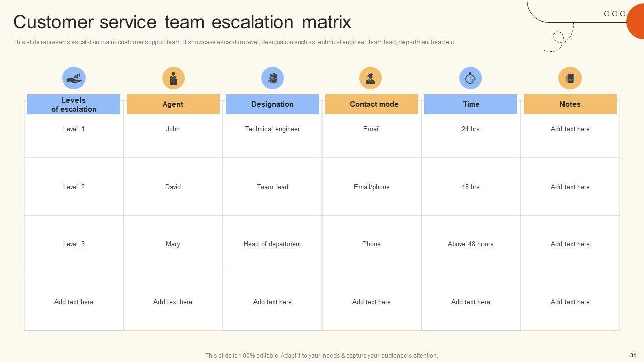Select the agent name Mary cell
The image size is (644, 362).
173,244
